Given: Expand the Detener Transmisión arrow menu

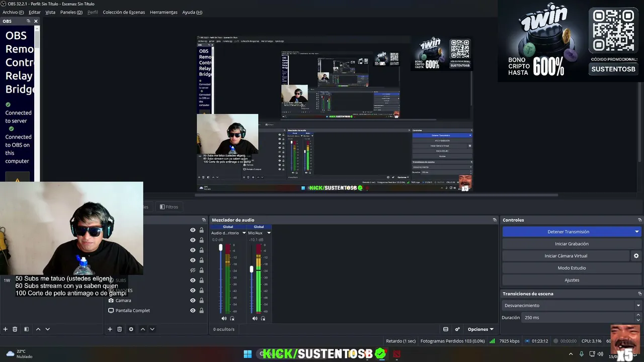Looking at the screenshot, I should pyautogui.click(x=636, y=232).
